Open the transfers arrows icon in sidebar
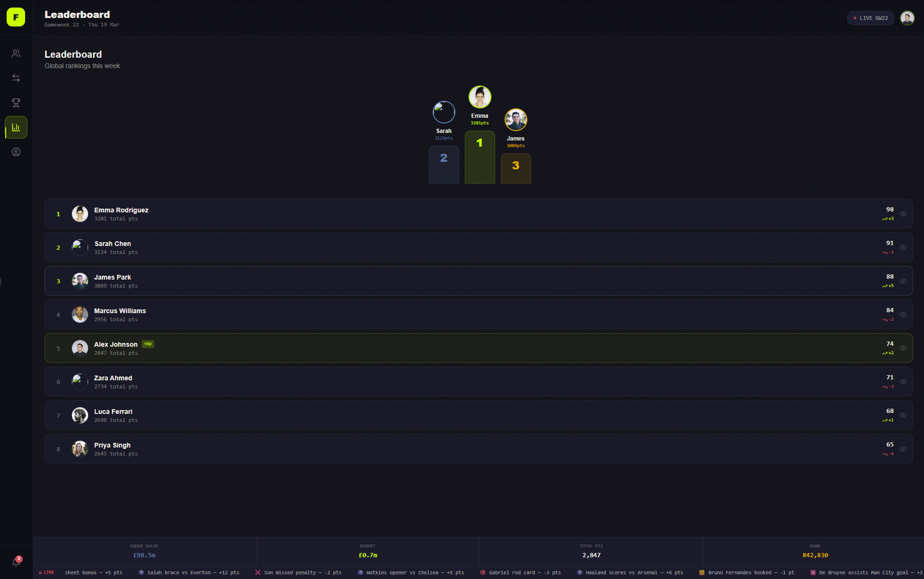 pos(16,78)
